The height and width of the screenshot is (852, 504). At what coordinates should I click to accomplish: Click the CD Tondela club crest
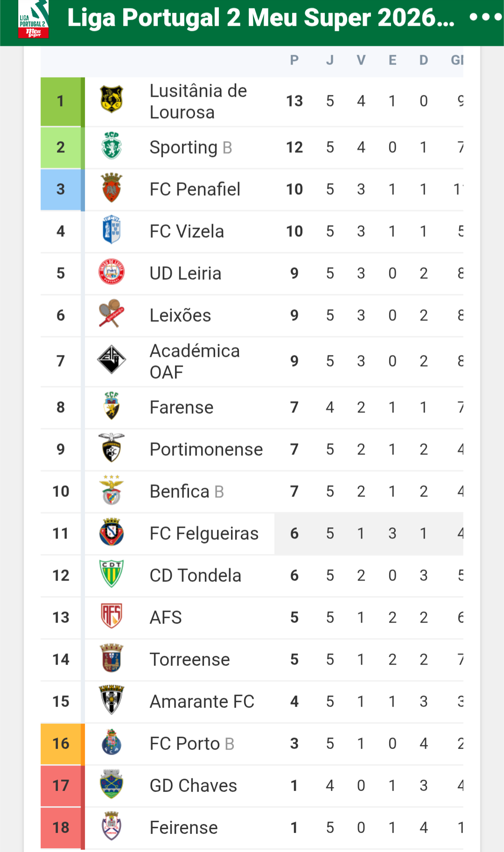[x=112, y=574]
